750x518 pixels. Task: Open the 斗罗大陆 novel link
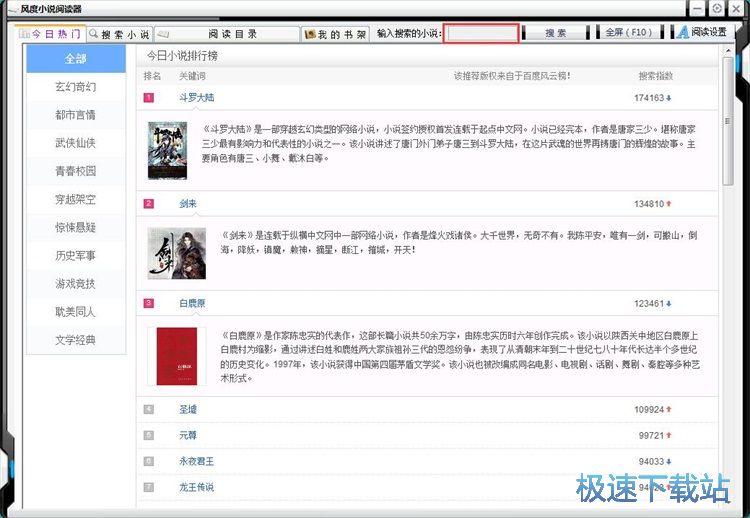coord(196,98)
